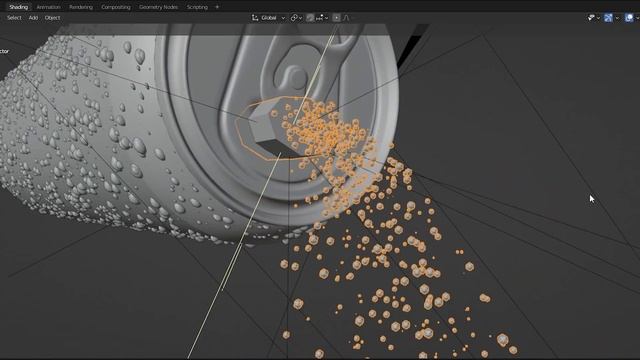Open the Select menu in the viewport header
The height and width of the screenshot is (360, 640).
click(x=14, y=18)
